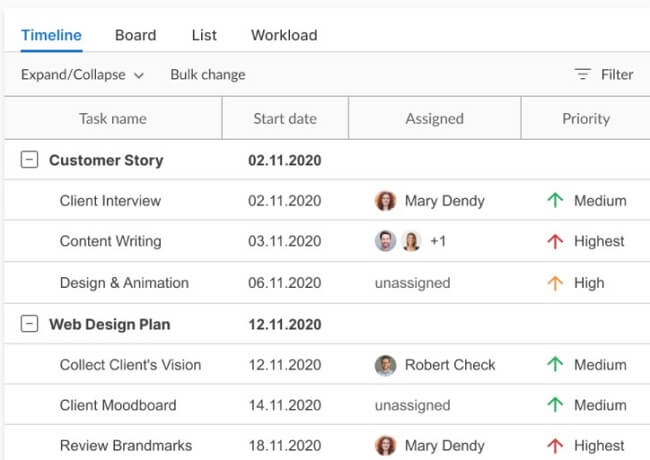Select the Collect Client's Vision task name

[130, 365]
